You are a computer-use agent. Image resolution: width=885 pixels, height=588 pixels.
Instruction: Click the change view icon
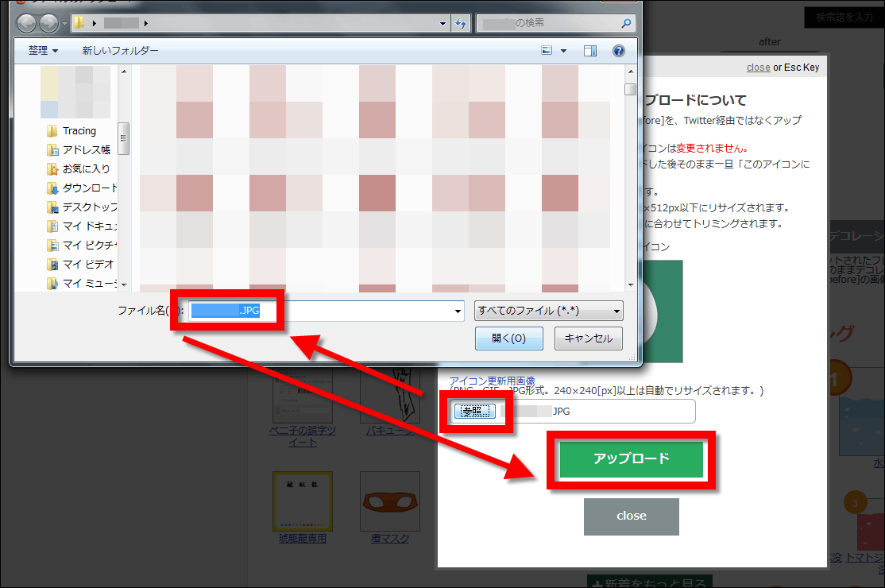pos(546,50)
